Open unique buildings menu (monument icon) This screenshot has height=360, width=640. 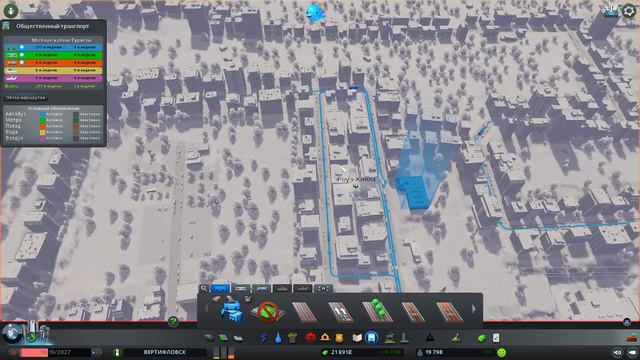tap(404, 338)
